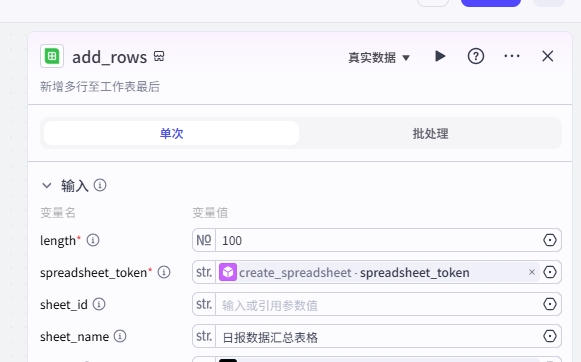The height and width of the screenshot is (362, 581).
Task: Collapse the 输入 section chevron
Action: point(47,185)
